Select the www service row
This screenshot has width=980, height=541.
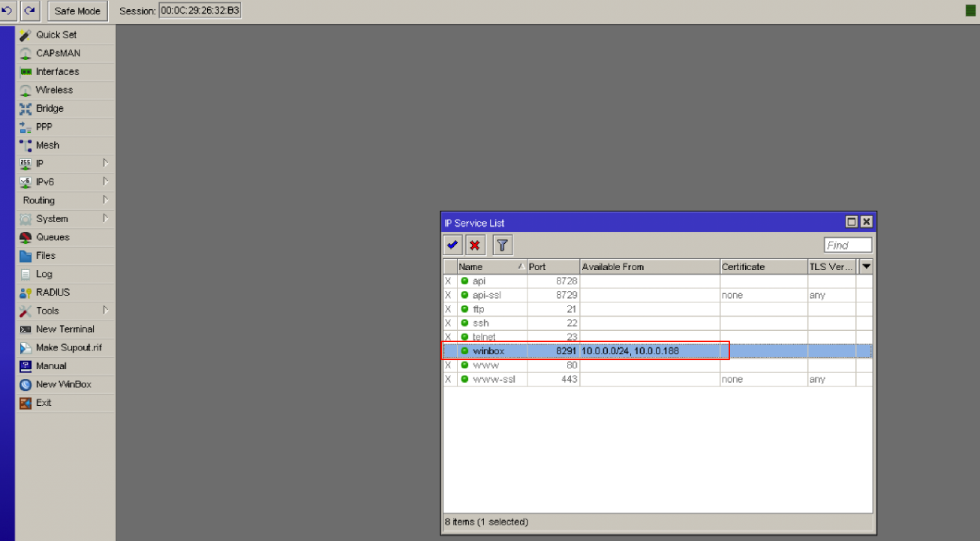[x=657, y=365]
